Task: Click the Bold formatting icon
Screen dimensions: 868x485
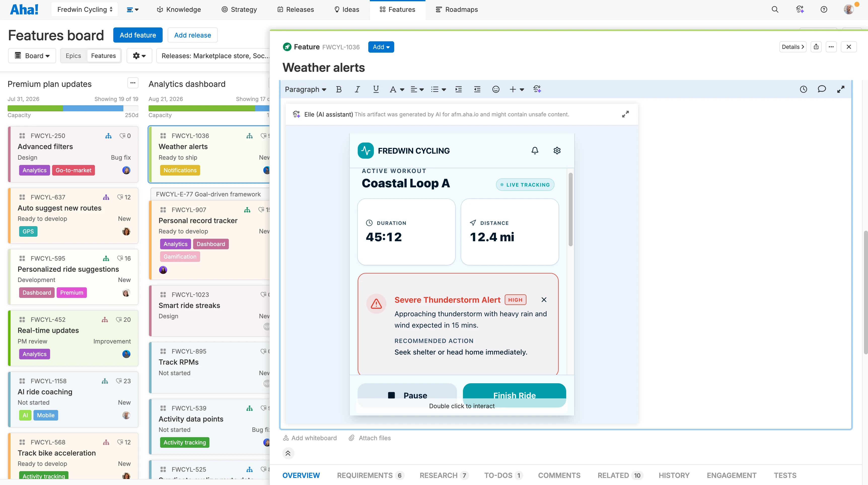Action: click(339, 89)
